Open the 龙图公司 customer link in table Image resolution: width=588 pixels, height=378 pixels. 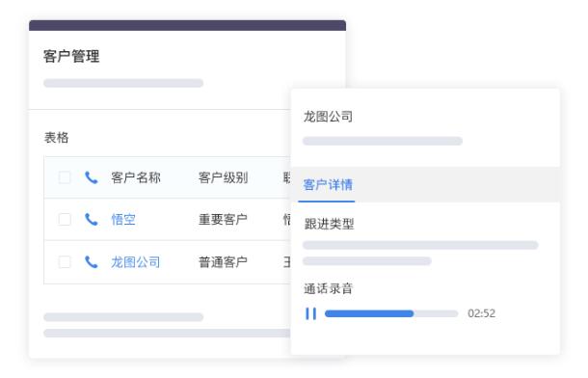[x=136, y=261]
